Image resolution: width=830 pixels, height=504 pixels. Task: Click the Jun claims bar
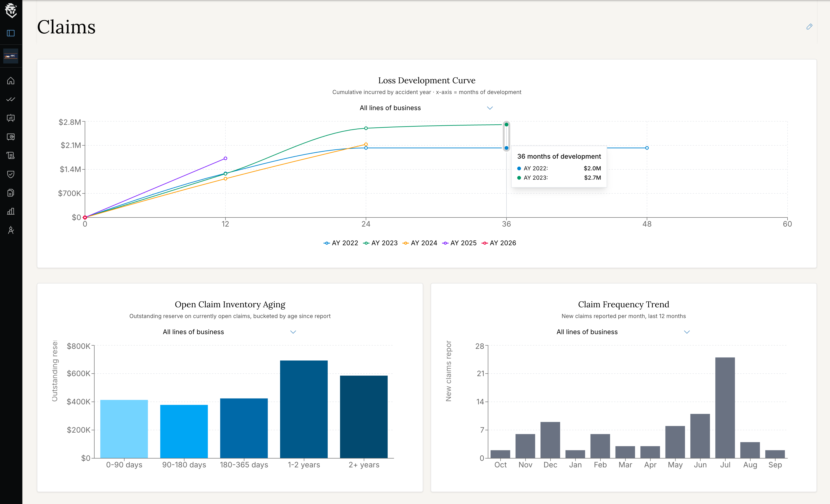coord(700,436)
